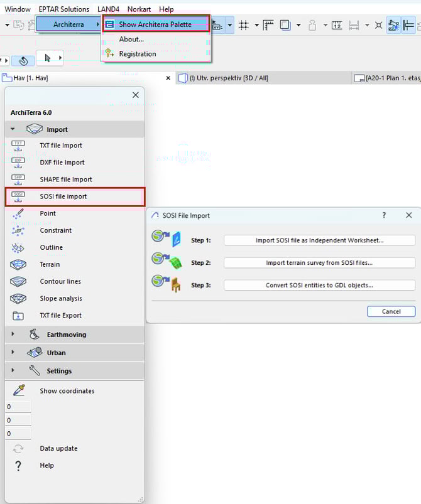The height and width of the screenshot is (504, 421).
Task: Click the Data update refresh icon
Action: tap(18, 449)
